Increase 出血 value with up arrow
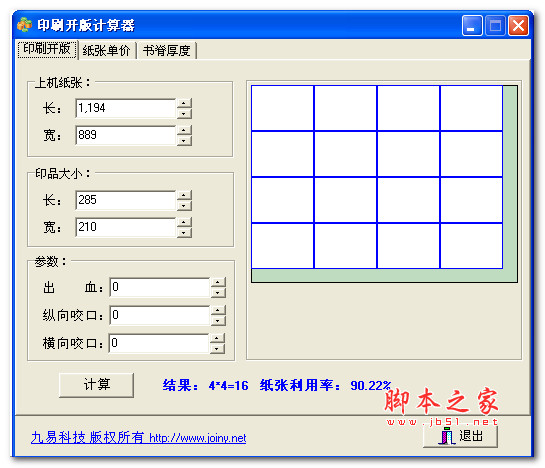 click(218, 282)
